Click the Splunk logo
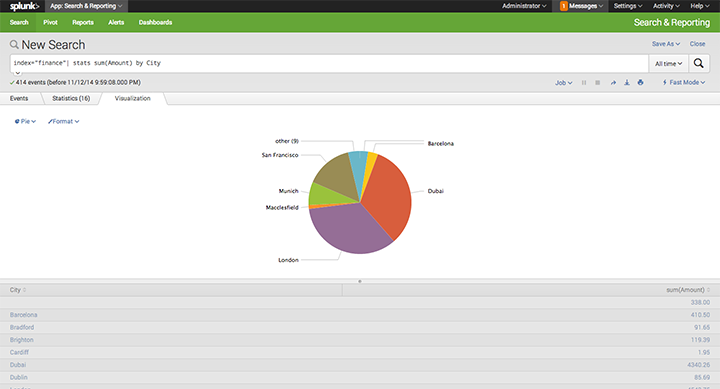Screen dimensions: 720x389 tap(24, 6)
